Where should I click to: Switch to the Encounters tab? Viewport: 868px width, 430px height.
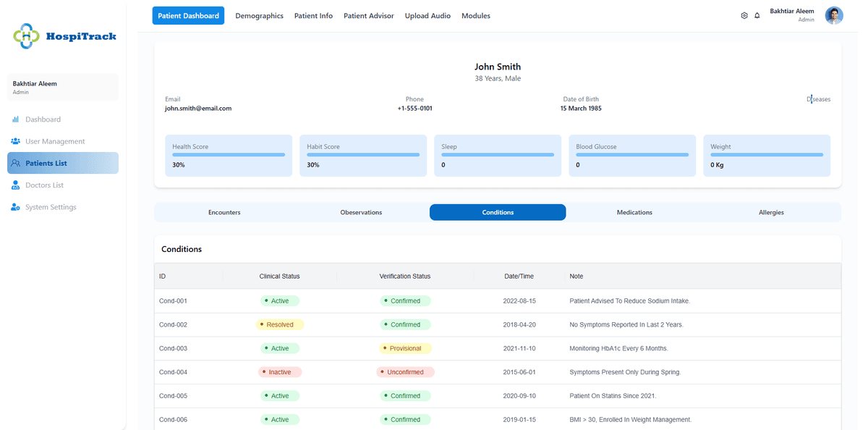click(224, 213)
